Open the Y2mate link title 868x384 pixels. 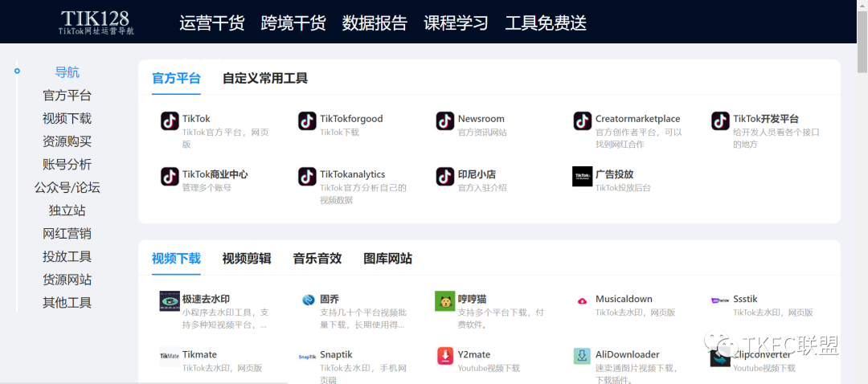point(474,354)
